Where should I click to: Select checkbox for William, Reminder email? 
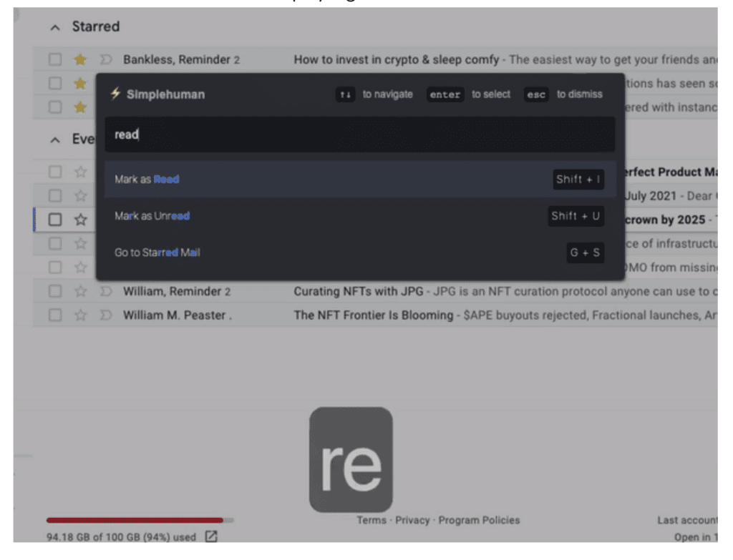[55, 291]
